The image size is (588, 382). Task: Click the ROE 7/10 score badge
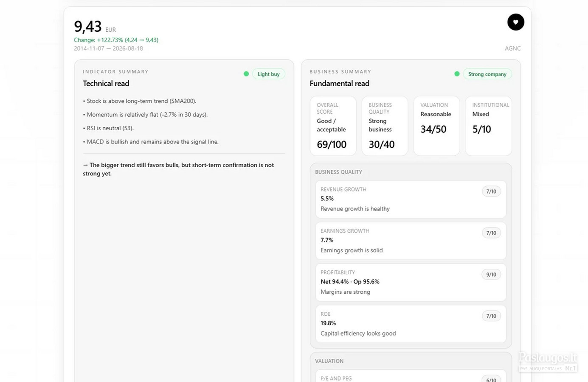[x=491, y=316]
